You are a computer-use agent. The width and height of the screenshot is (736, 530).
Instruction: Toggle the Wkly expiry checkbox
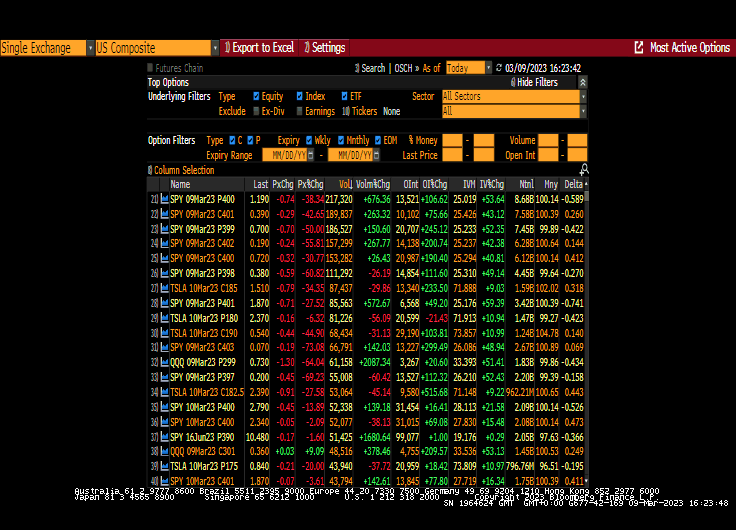(x=309, y=141)
